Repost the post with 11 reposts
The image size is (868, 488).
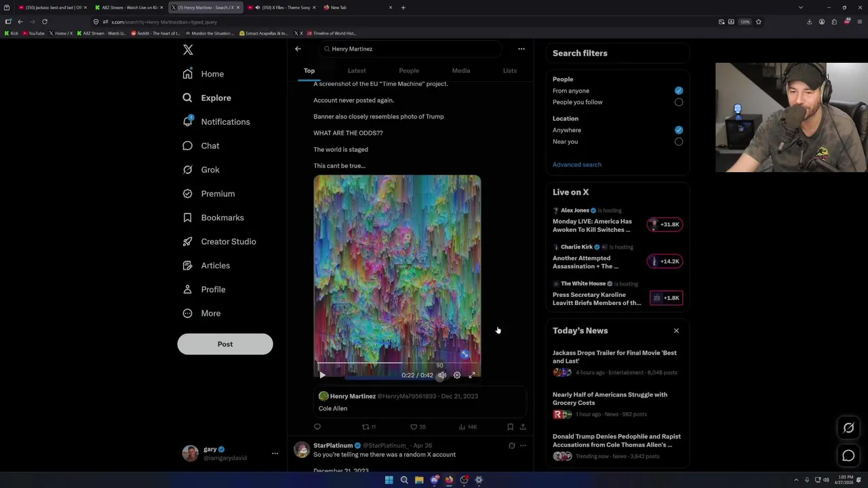(368, 427)
